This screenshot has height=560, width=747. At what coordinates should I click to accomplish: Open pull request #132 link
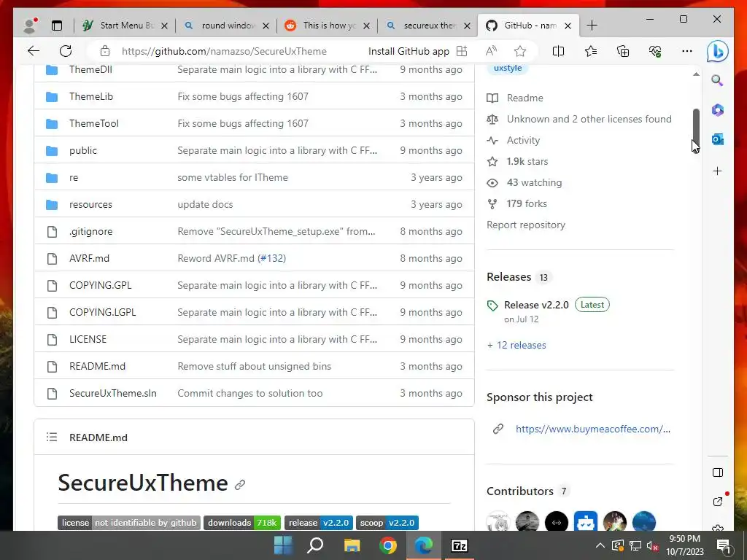click(271, 258)
